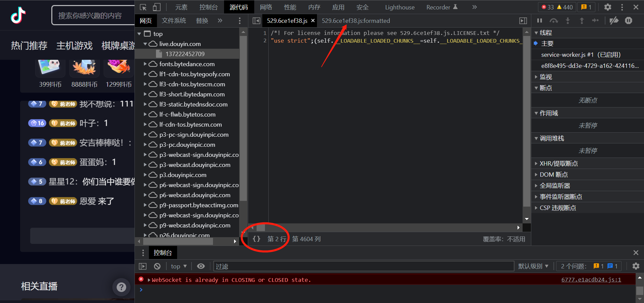Image resolution: width=644 pixels, height=303 pixels.
Task: Close the console drawer
Action: tap(636, 253)
